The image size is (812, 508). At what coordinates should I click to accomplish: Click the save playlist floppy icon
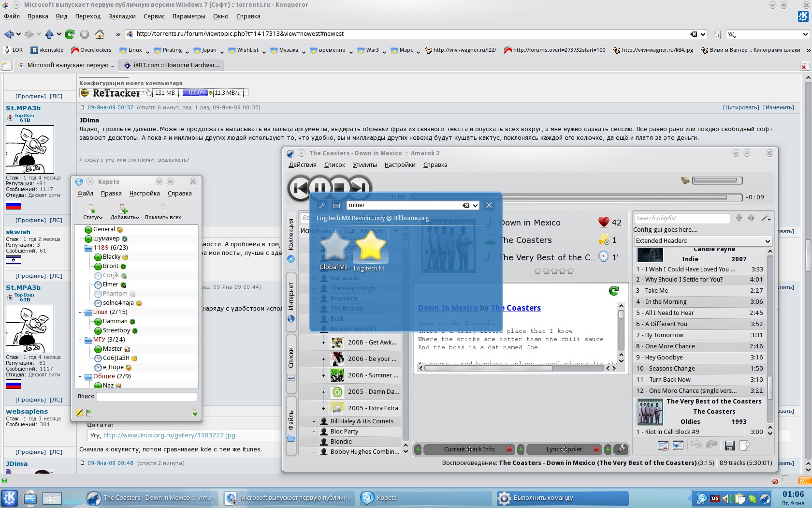click(x=730, y=445)
